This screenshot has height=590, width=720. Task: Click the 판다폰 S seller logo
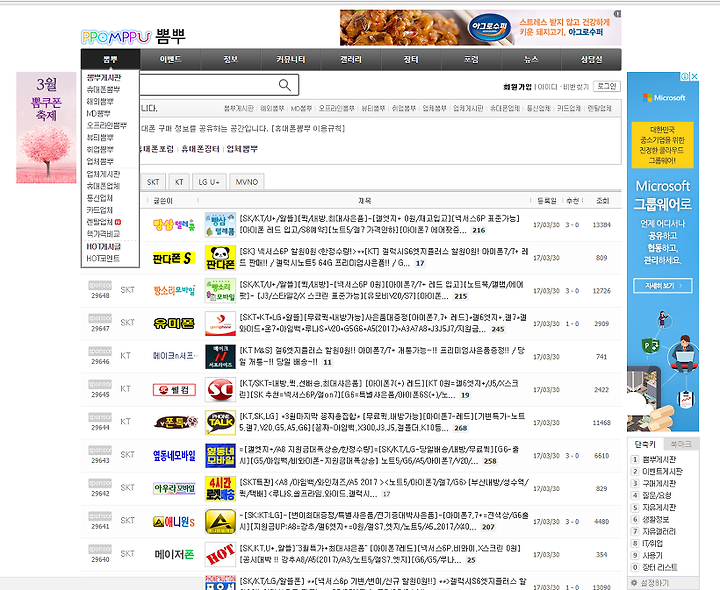(174, 258)
